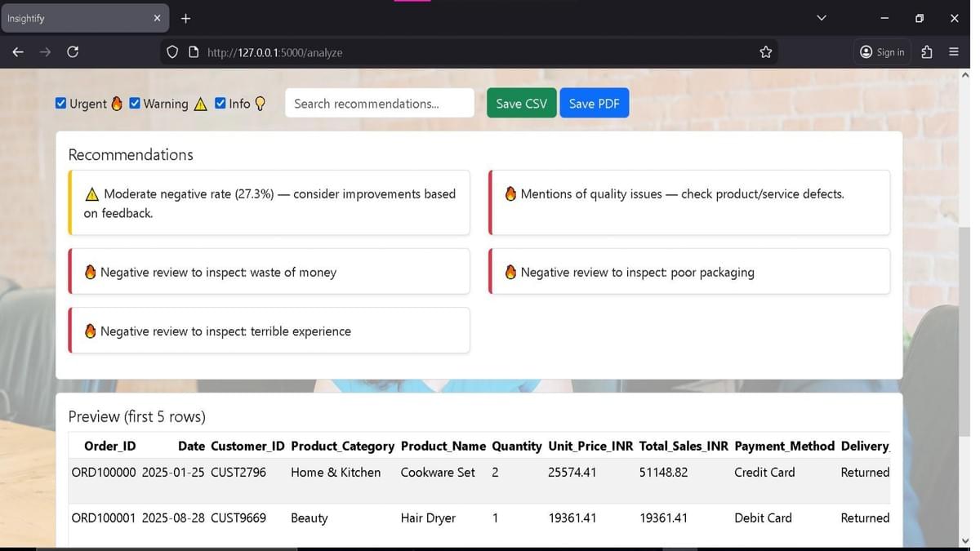Click the Sign in account button

click(x=882, y=52)
